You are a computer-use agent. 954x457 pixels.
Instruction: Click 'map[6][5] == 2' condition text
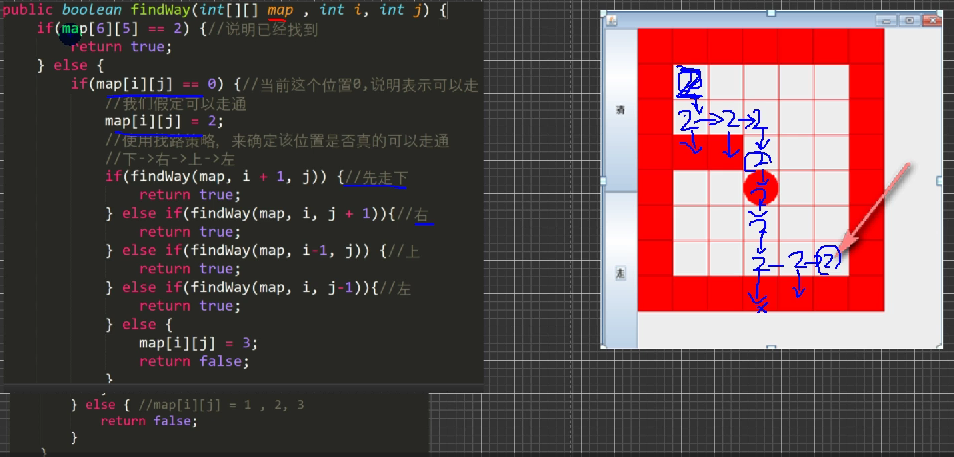(123, 29)
